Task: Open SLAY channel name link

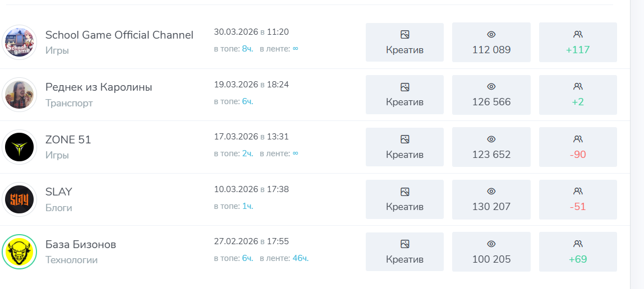Action: tap(59, 192)
